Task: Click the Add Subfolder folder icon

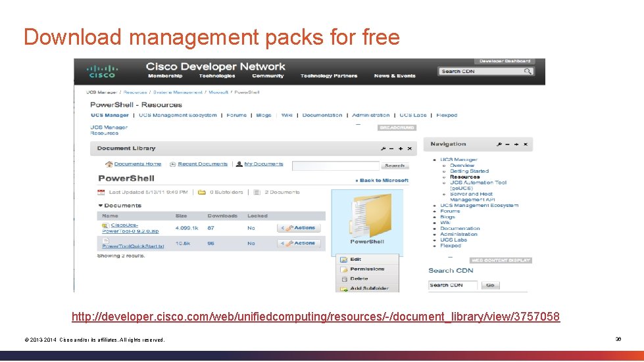Action: point(344,288)
